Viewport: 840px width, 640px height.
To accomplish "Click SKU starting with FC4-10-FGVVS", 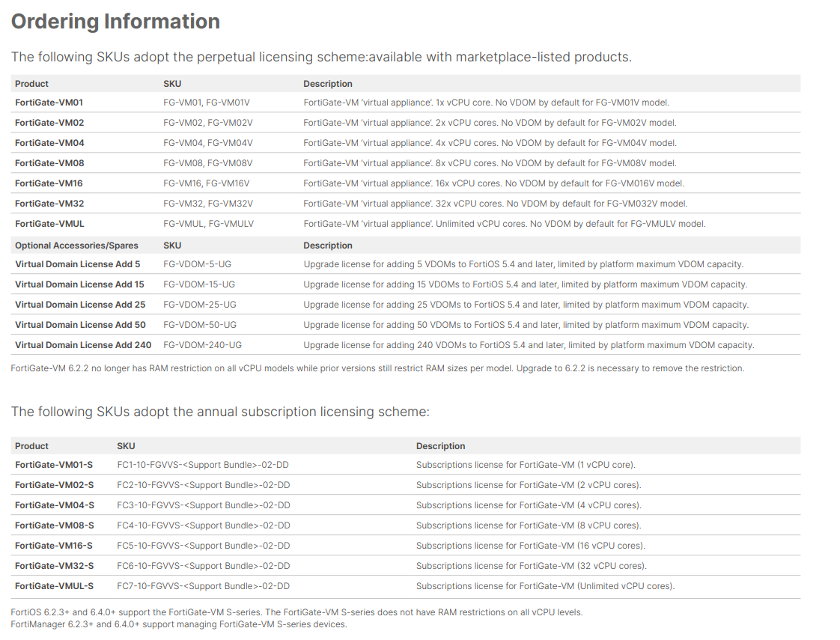I will point(204,525).
